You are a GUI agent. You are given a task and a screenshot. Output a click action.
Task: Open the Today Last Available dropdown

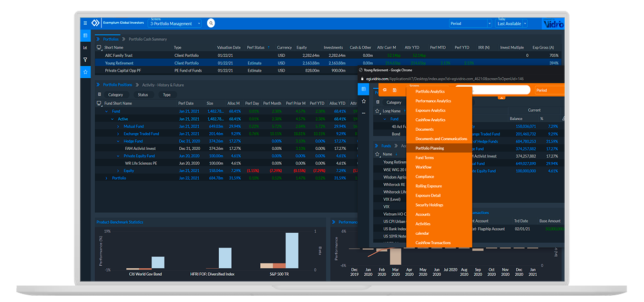512,23
